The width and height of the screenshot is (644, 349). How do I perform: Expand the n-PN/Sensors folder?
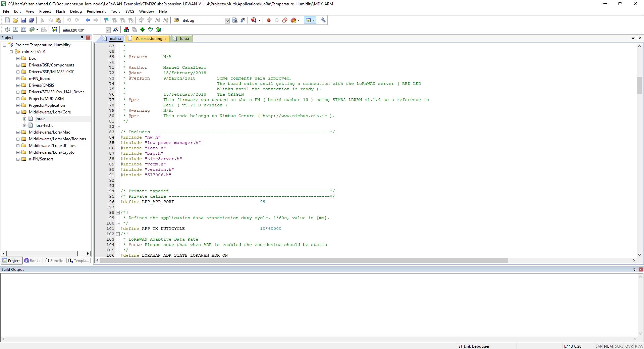pyautogui.click(x=18, y=159)
